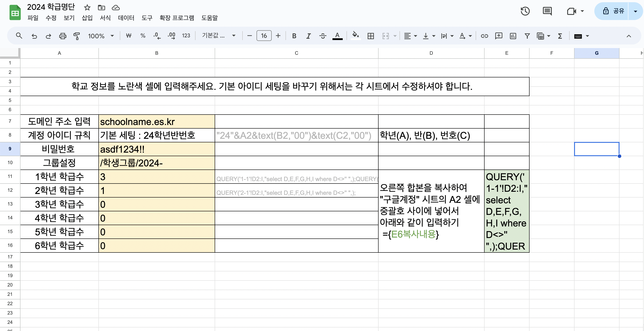Open the text color picker
The width and height of the screenshot is (644, 331).
[337, 36]
